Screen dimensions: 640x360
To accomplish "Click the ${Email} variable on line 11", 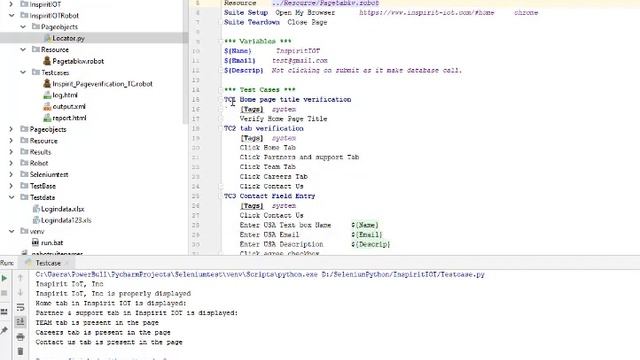I will (x=240, y=60).
